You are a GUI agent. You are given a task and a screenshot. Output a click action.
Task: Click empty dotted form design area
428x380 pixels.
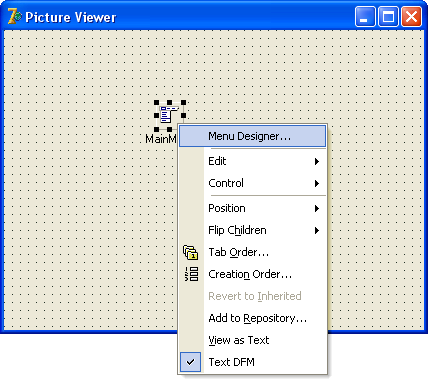[x=83, y=200]
